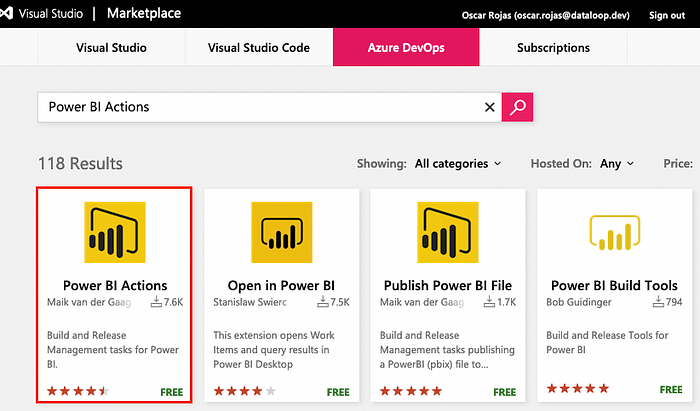This screenshot has height=411, width=700.
Task: Click star rating of Open in Power BI
Action: (245, 391)
